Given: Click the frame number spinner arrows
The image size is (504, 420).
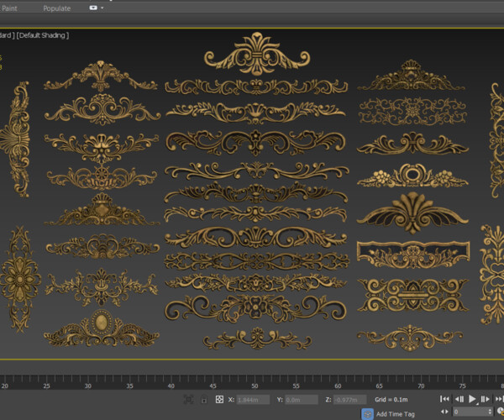Looking at the screenshot, I should coord(490,412).
